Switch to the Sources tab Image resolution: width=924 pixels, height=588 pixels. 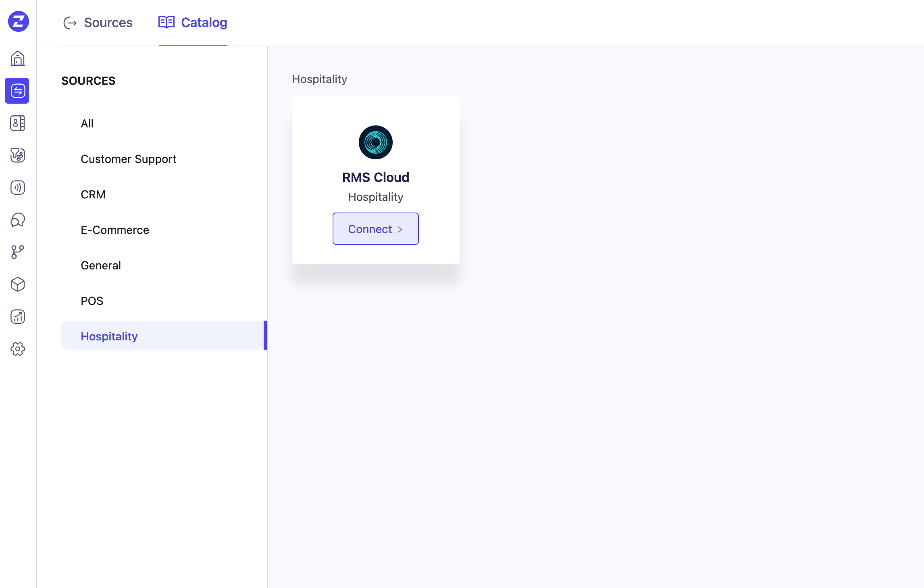tap(98, 23)
